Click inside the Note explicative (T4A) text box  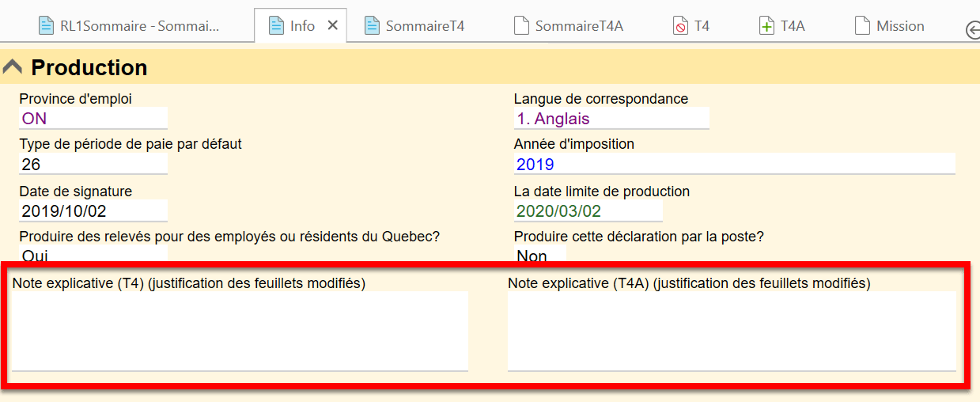point(732,330)
